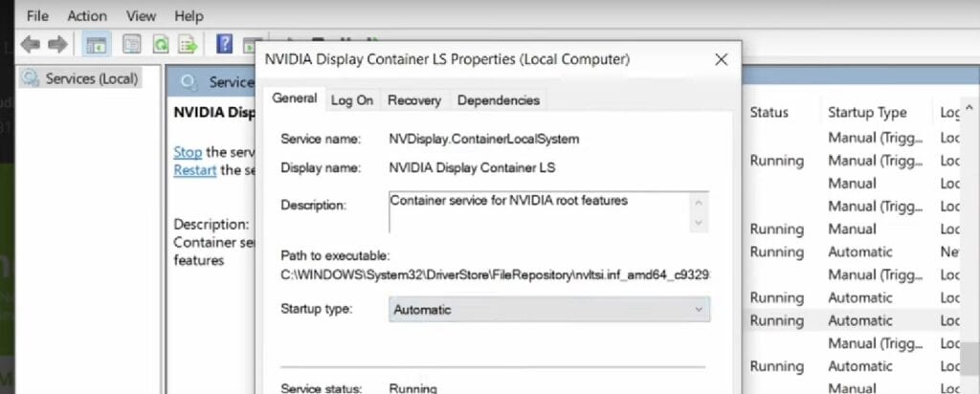Click the Startup Type column header
The image size is (980, 394).
tap(867, 113)
